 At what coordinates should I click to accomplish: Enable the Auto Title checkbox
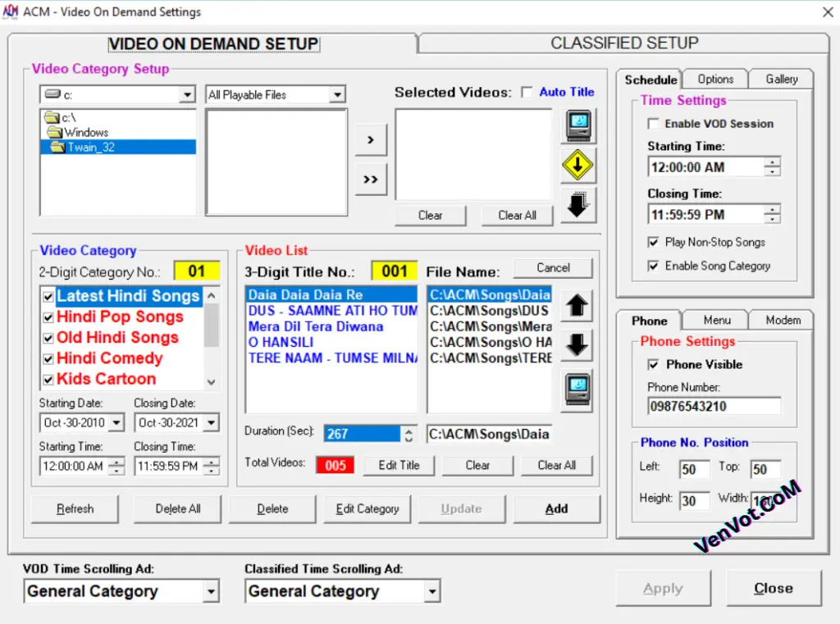point(526,92)
